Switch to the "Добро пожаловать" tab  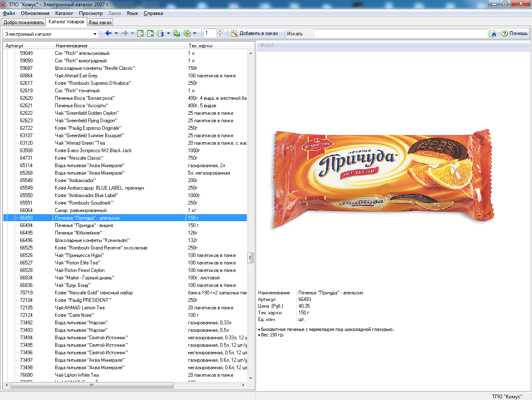(24, 22)
